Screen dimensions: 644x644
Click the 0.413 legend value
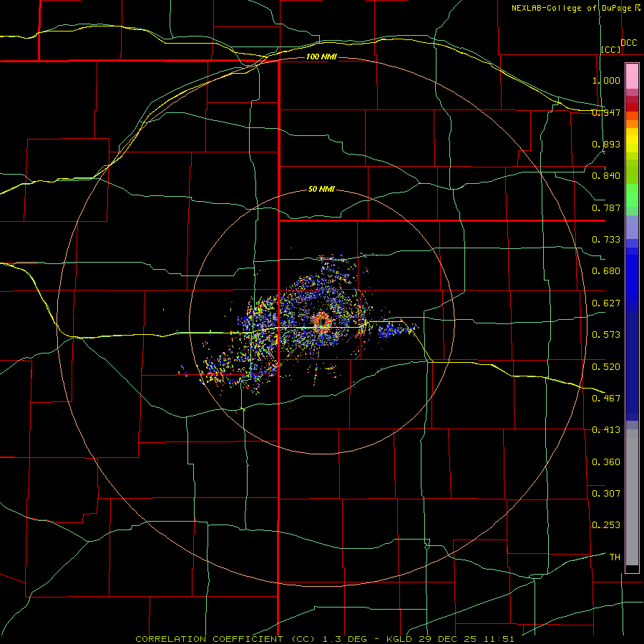point(606,430)
